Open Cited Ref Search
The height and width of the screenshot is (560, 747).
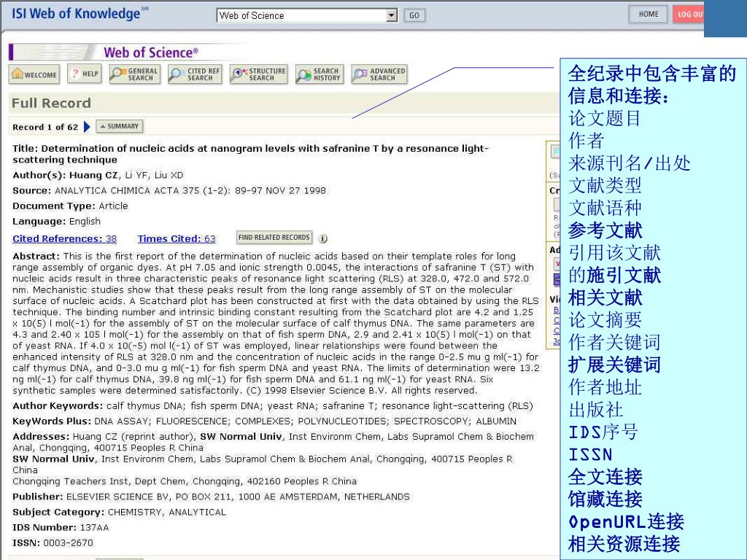click(x=194, y=74)
